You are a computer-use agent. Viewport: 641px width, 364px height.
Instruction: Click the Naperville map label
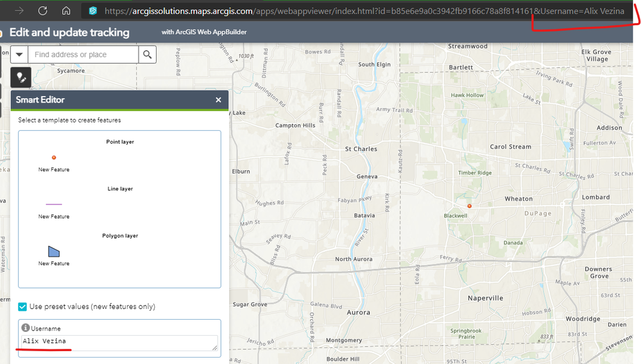point(486,298)
